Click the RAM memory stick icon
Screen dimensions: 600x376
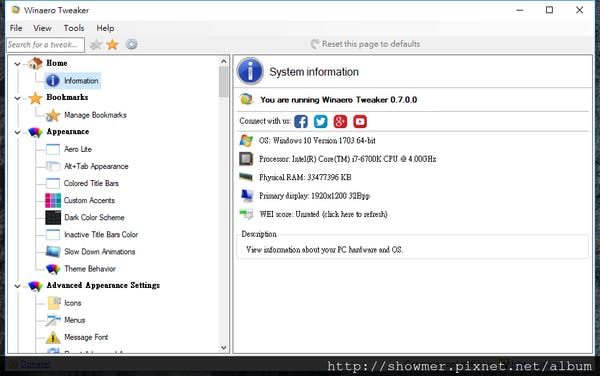tap(246, 177)
